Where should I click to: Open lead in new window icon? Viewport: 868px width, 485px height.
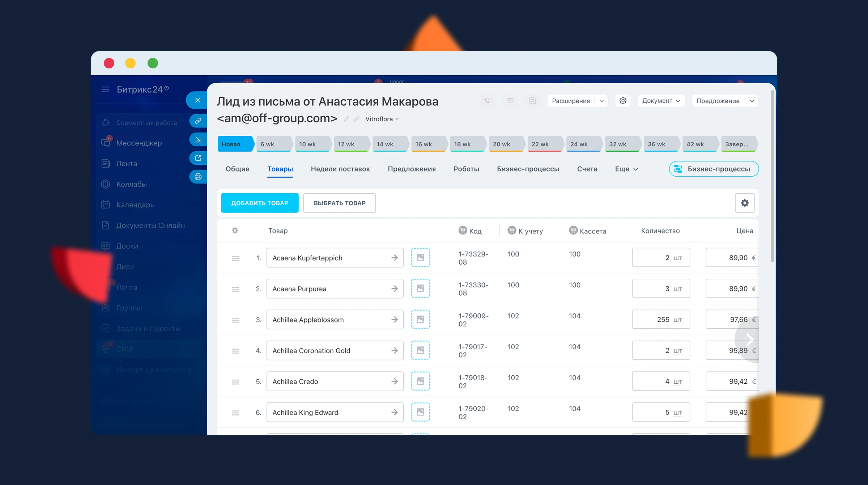pyautogui.click(x=198, y=158)
